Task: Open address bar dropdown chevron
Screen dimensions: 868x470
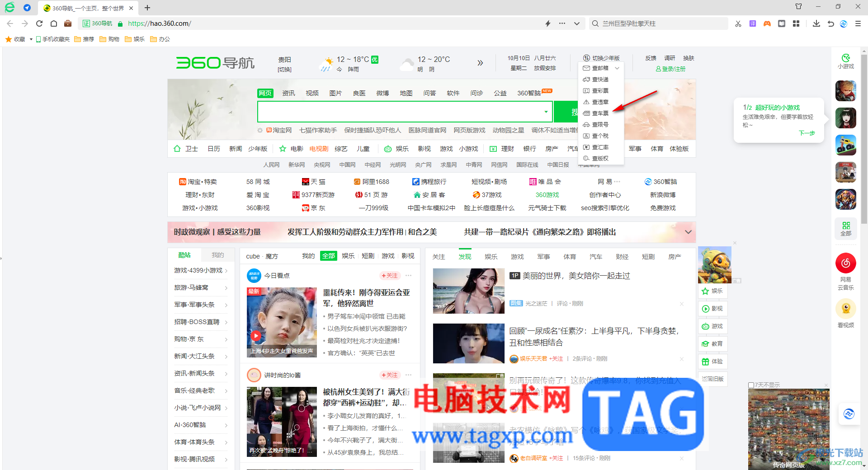Action: point(577,23)
